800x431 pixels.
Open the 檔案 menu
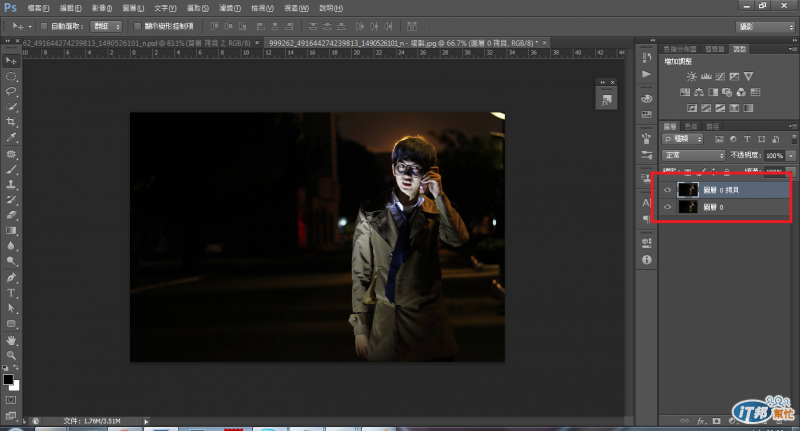[38, 8]
